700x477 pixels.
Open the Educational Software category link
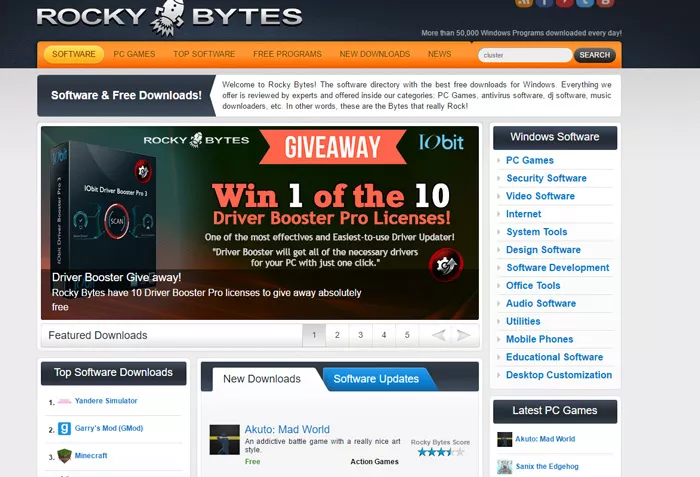coord(554,357)
